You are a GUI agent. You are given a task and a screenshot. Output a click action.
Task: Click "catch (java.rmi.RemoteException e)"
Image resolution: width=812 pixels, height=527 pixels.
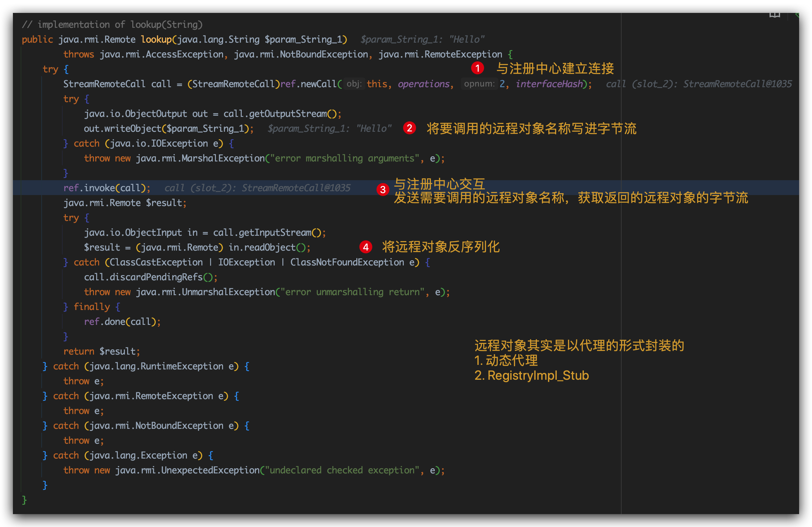[141, 396]
